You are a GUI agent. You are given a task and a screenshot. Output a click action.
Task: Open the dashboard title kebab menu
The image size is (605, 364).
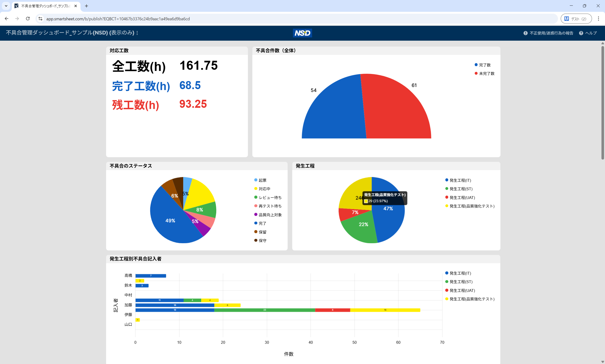tap(137, 33)
